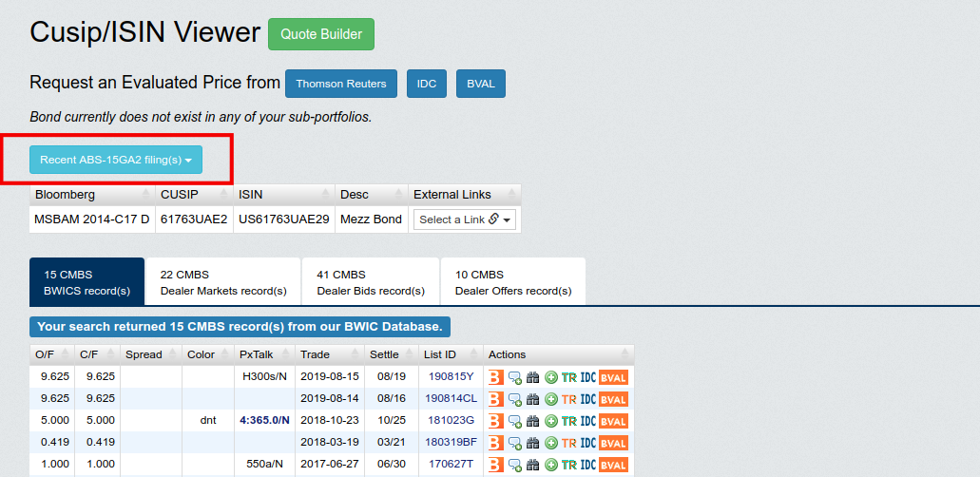This screenshot has height=477, width=980.
Task: Select the 10 CMBS Dealer Offers tab
Action: pos(517,282)
